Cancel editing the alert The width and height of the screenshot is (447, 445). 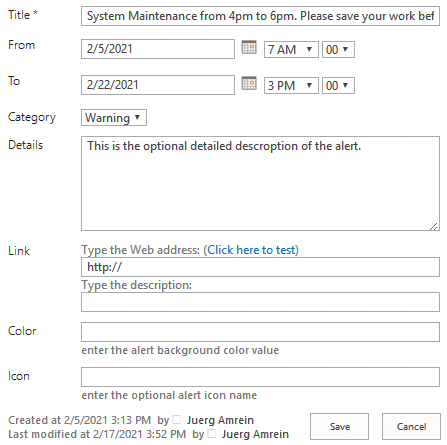pos(411,427)
